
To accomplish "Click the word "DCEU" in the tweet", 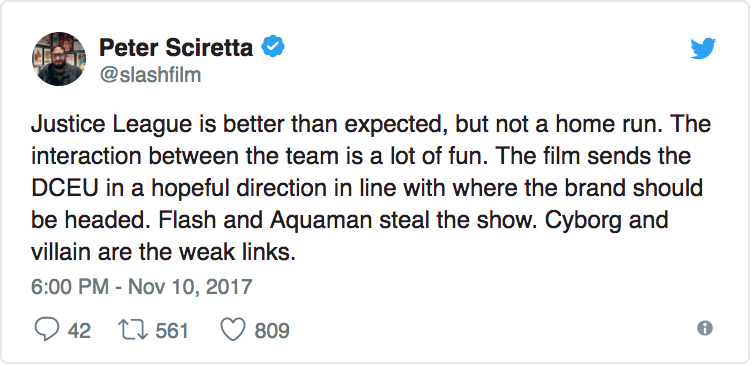I will point(65,188).
